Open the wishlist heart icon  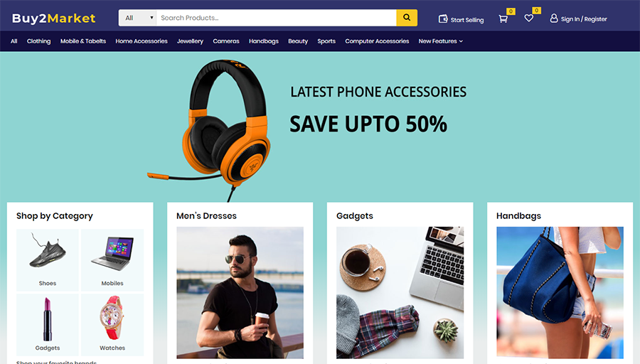528,18
